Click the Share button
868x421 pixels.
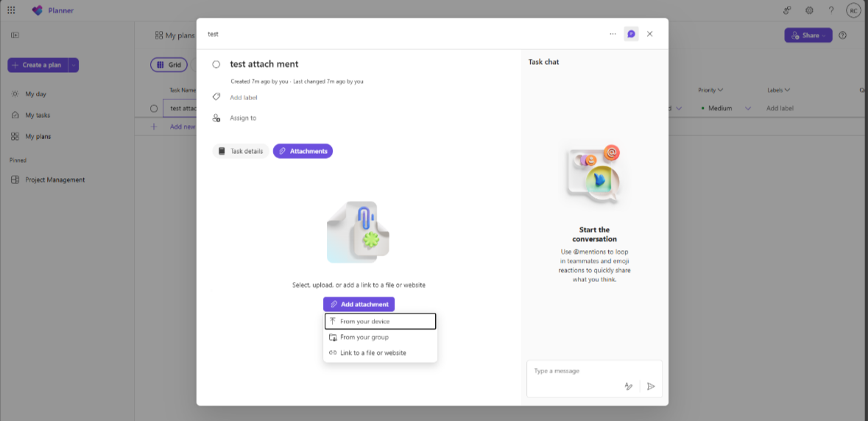click(808, 35)
